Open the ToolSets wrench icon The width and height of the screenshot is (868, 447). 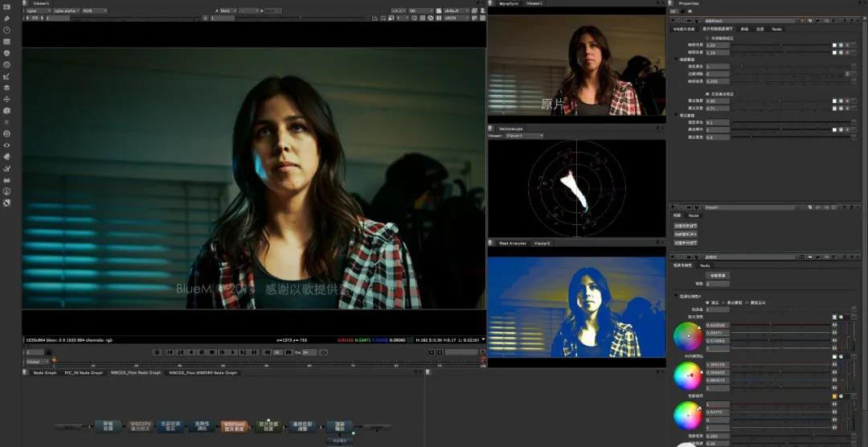click(7, 168)
